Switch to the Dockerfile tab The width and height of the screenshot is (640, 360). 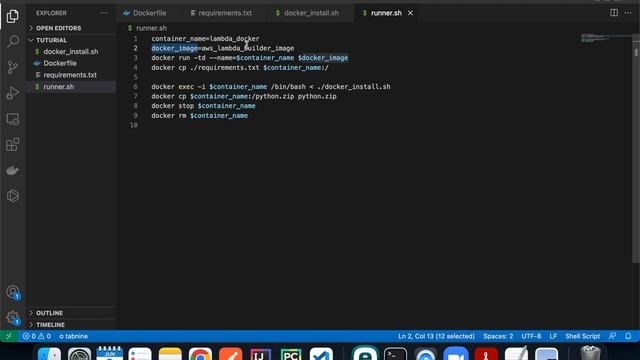(x=145, y=13)
